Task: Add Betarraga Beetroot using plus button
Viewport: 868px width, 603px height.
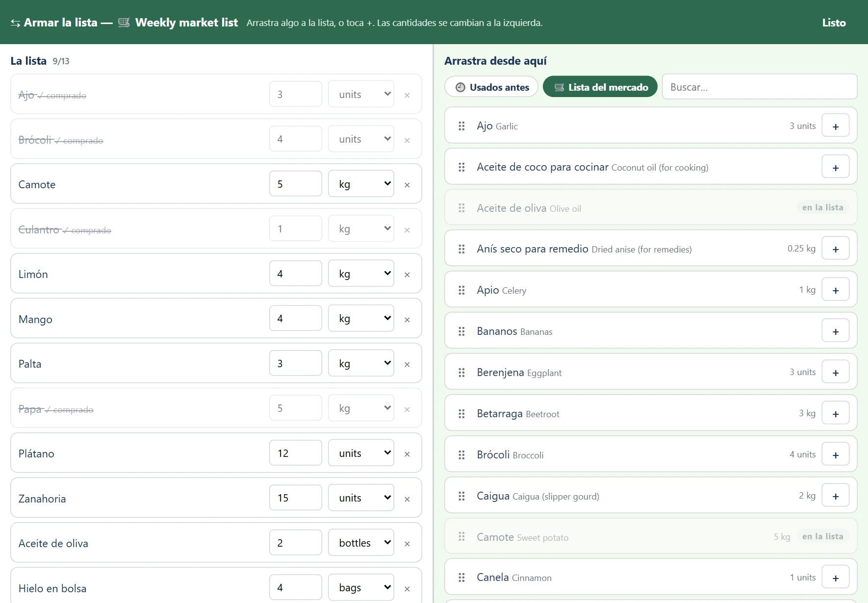Action: (x=836, y=414)
